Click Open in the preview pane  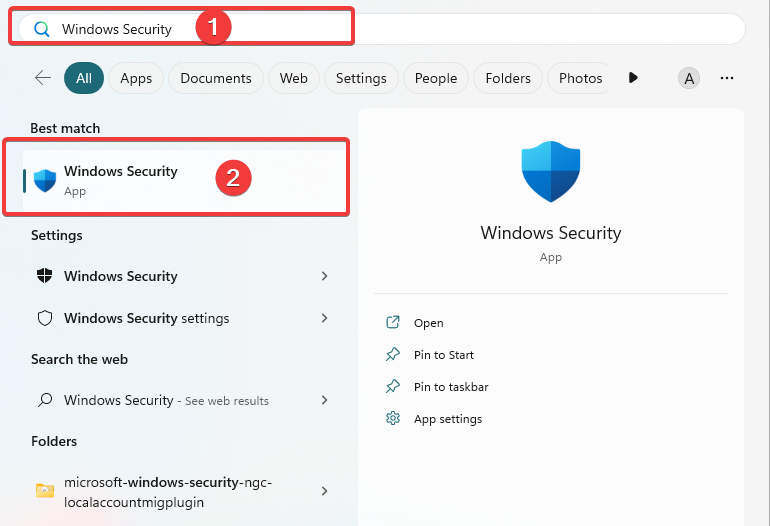tap(429, 323)
